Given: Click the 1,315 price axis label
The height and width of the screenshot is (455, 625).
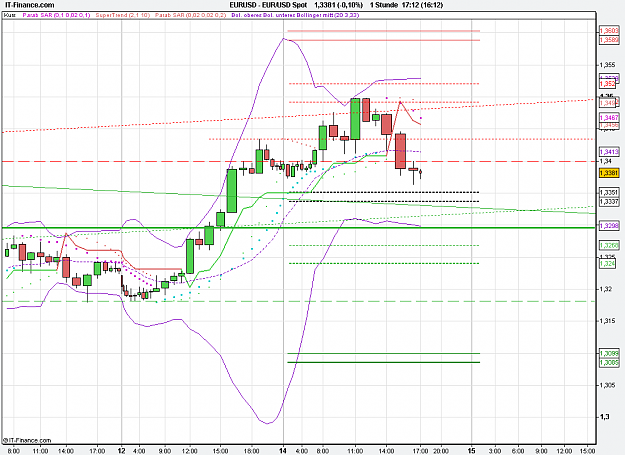Looking at the screenshot, I should click(x=607, y=321).
